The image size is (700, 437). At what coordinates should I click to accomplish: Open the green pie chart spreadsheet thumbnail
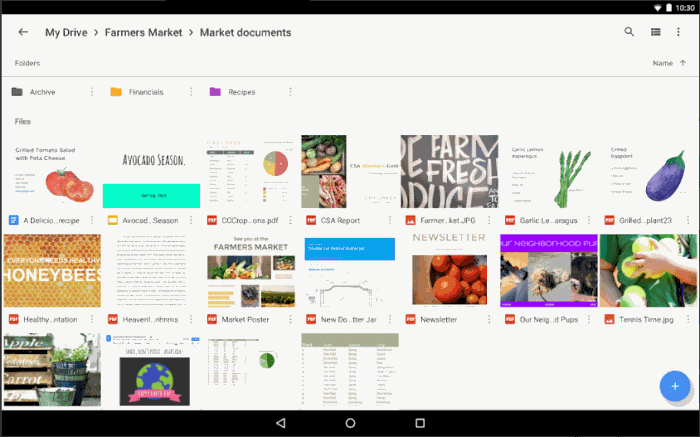click(x=250, y=370)
